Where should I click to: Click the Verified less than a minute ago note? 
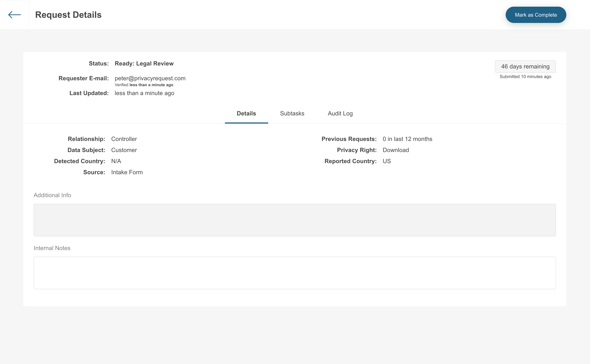(x=144, y=85)
